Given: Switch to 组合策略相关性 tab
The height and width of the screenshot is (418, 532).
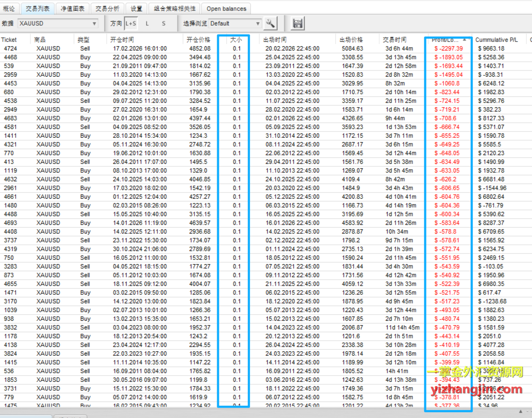Looking at the screenshot, I should click(175, 8).
